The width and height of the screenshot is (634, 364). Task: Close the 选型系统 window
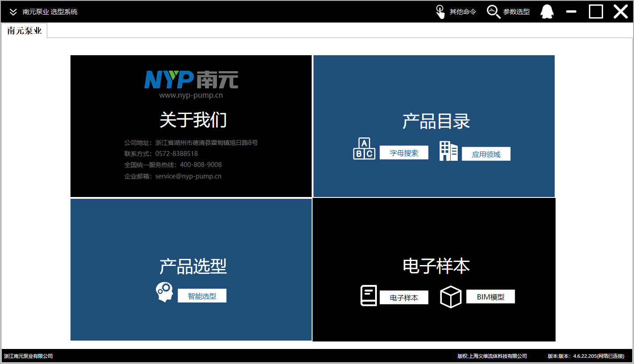621,11
